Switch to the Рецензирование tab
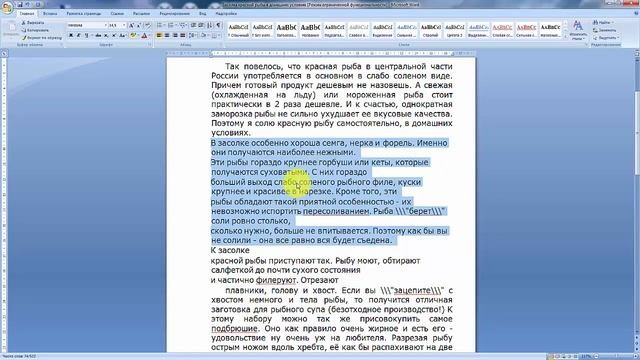 tap(175, 13)
